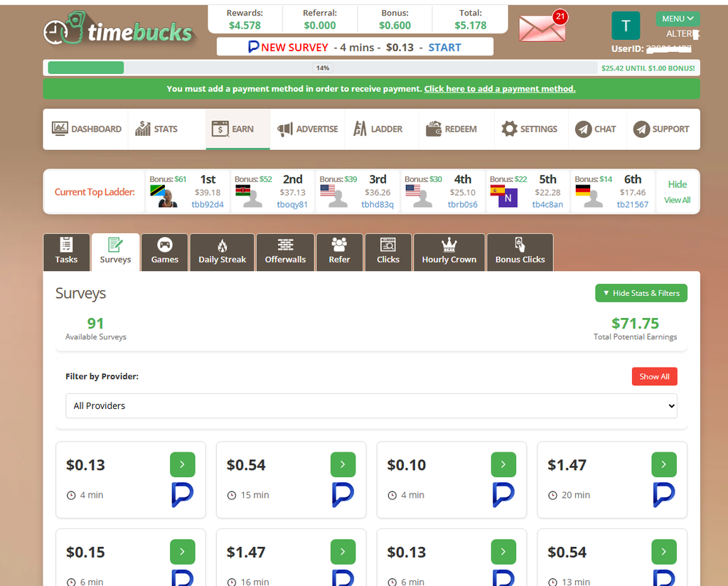This screenshot has width=728, height=586.
Task: Click provider logo on $0.54 15 min card
Action: [343, 495]
